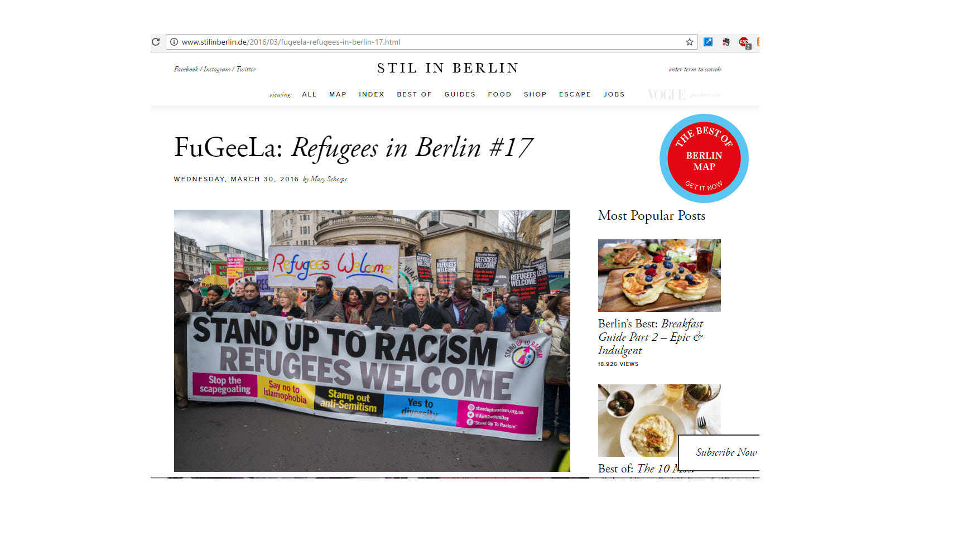Screen dimensions: 972x560
Task: Open the JOBS navigation link
Action: (614, 94)
